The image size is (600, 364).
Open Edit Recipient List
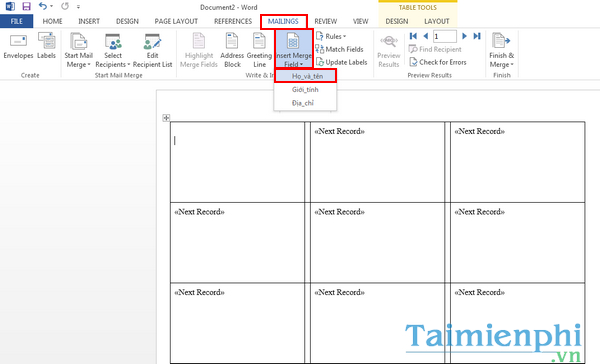point(153,51)
